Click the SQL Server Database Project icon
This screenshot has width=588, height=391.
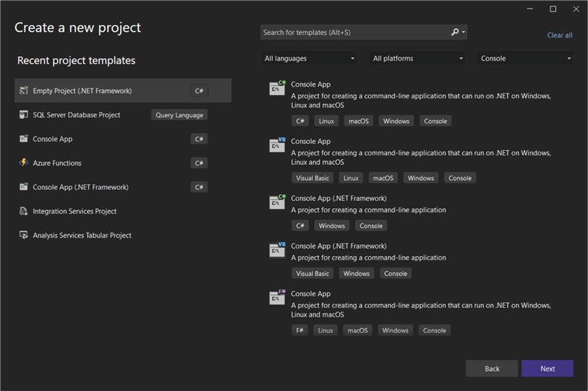(24, 115)
